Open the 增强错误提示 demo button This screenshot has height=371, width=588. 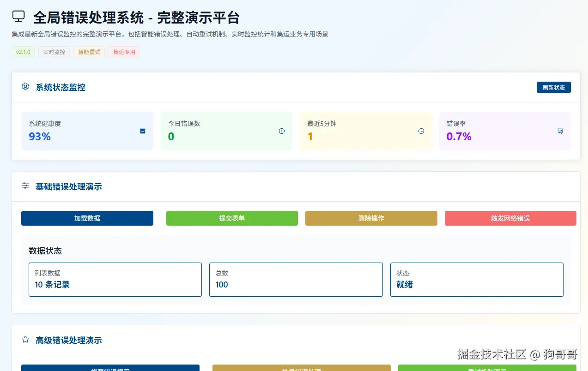(110, 369)
